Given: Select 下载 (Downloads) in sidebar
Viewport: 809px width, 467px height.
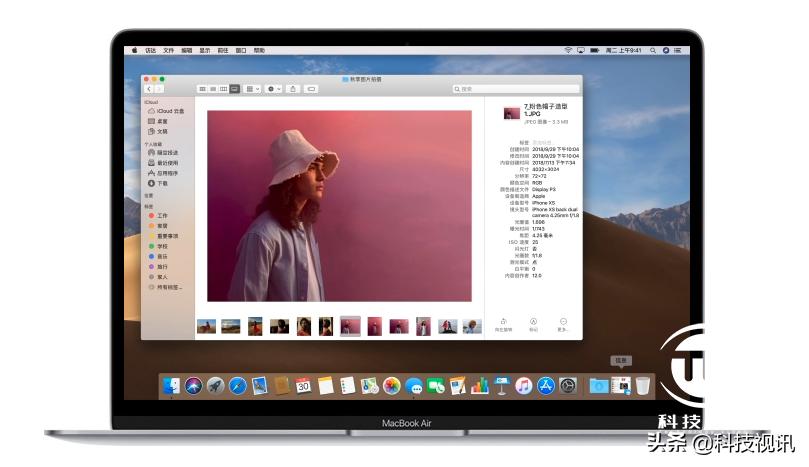Looking at the screenshot, I should coord(158,184).
